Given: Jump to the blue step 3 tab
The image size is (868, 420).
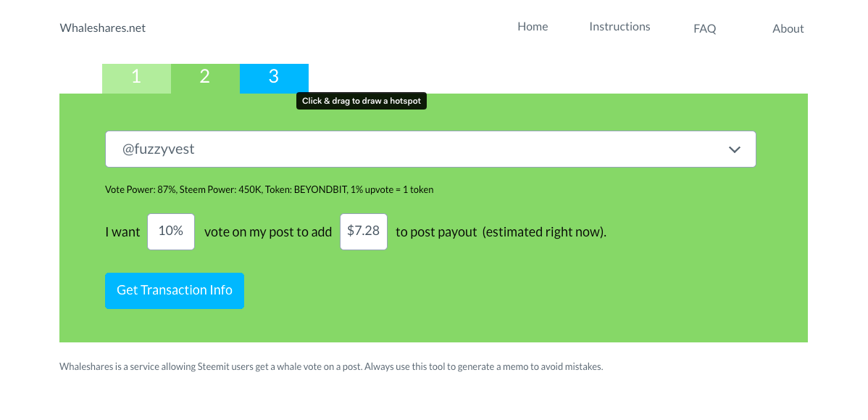Looking at the screenshot, I should coord(274,78).
